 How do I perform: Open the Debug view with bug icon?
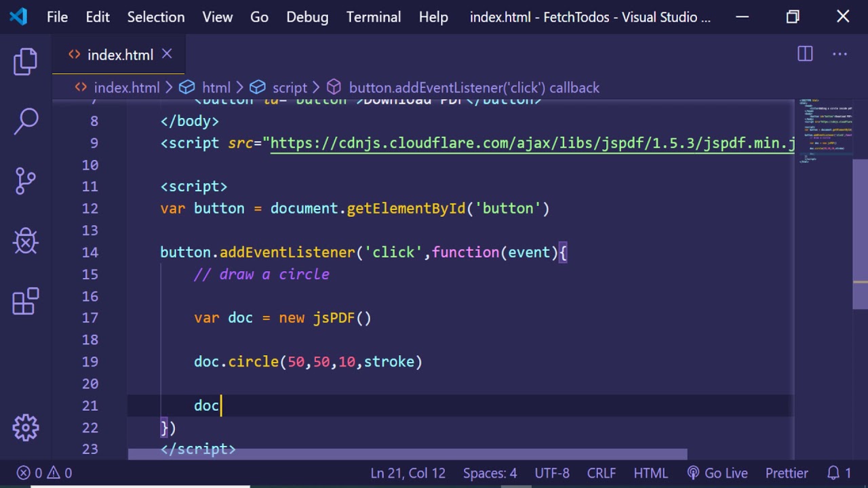pos(26,241)
